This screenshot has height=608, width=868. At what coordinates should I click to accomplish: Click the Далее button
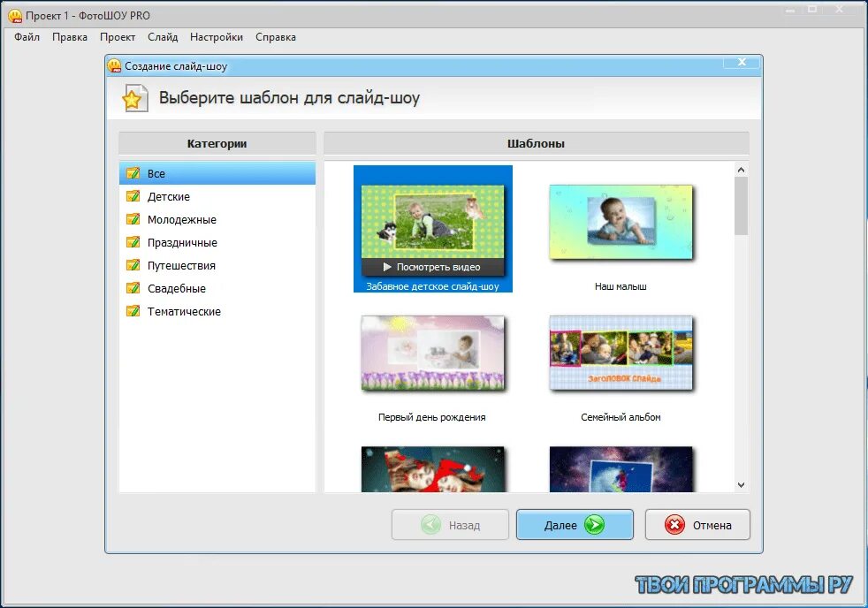(x=575, y=524)
